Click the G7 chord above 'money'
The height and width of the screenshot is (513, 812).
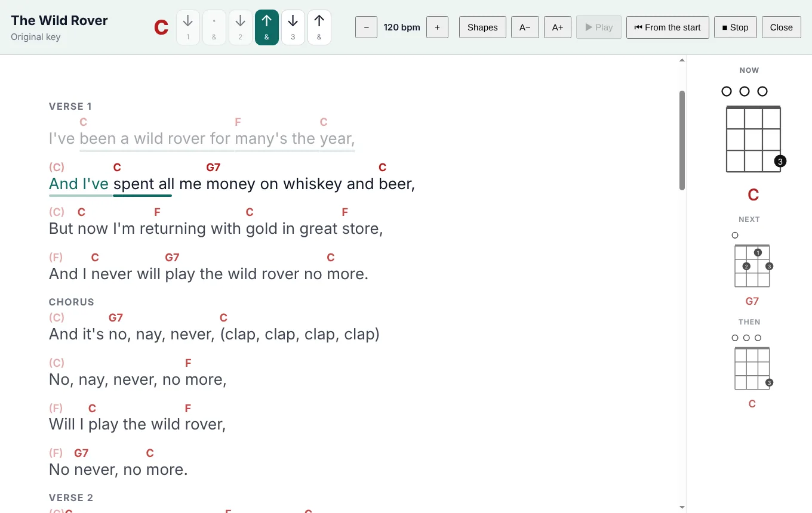tap(213, 167)
